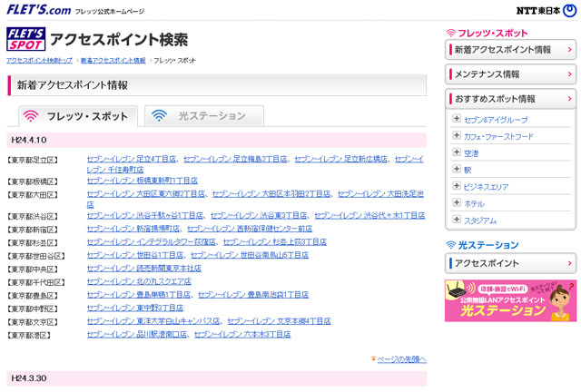Open the sidebar アクセスポイント button under 光ステーション

point(510,263)
